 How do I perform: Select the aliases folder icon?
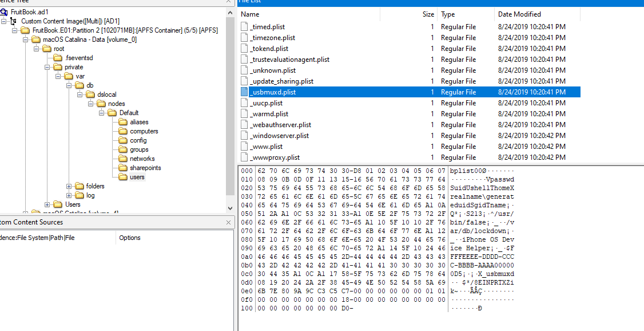(123, 122)
